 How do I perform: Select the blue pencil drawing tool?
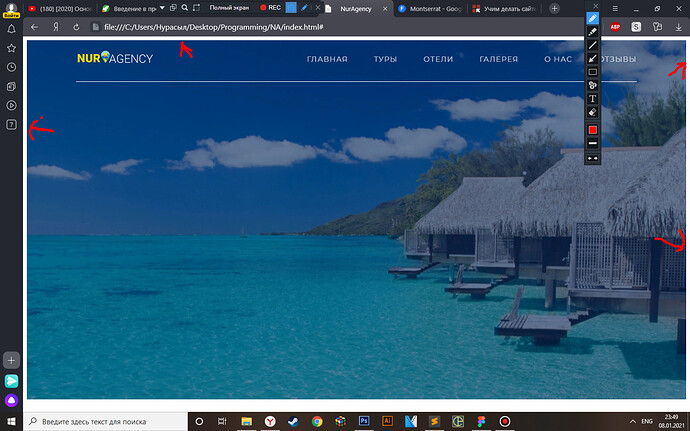592,18
